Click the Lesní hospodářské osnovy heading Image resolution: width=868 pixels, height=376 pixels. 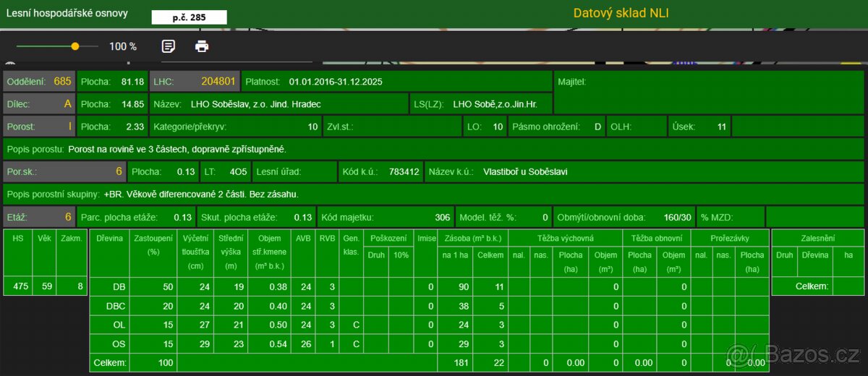(68, 13)
